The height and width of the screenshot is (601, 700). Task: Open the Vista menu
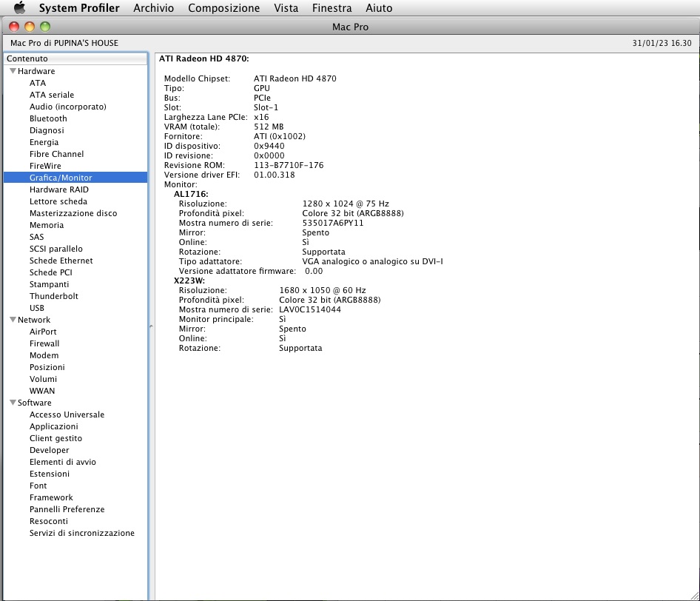pyautogui.click(x=286, y=8)
